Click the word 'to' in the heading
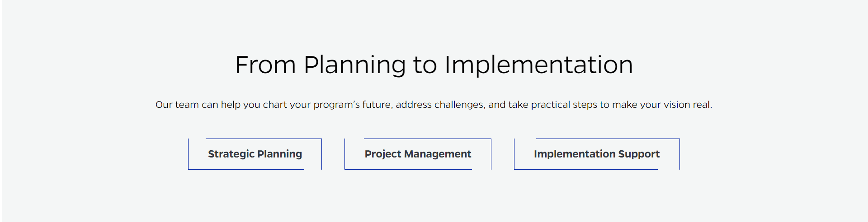 425,65
